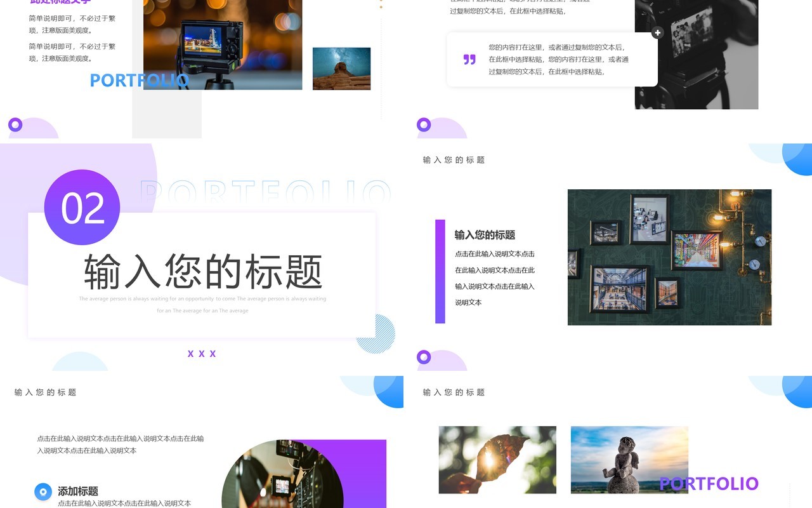
Task: Click the large 输入您的标题 section title
Action: pos(203,272)
